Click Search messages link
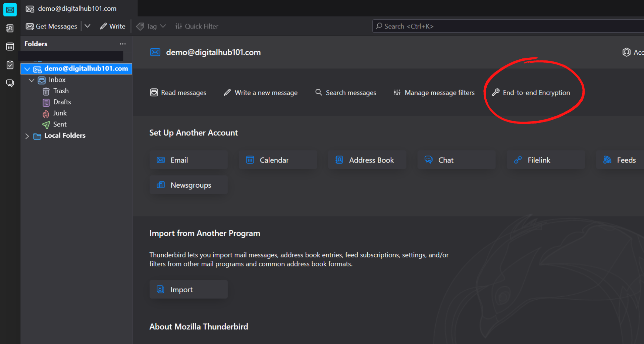Viewport: 644px width, 344px height. (346, 93)
